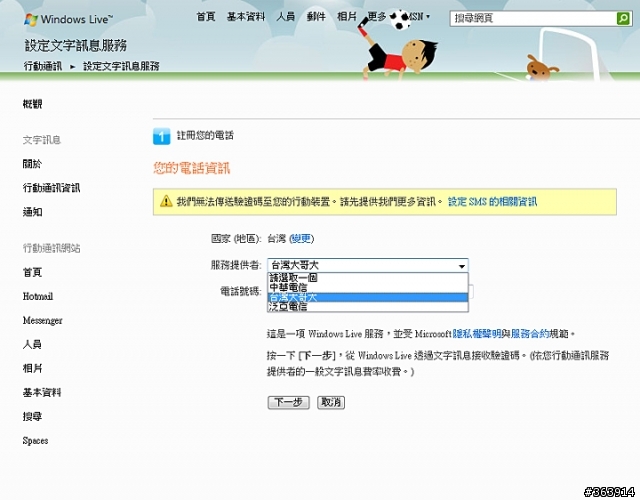Open the 基本資料 top navigation item
Screen dimensions: 640x500
point(246,17)
